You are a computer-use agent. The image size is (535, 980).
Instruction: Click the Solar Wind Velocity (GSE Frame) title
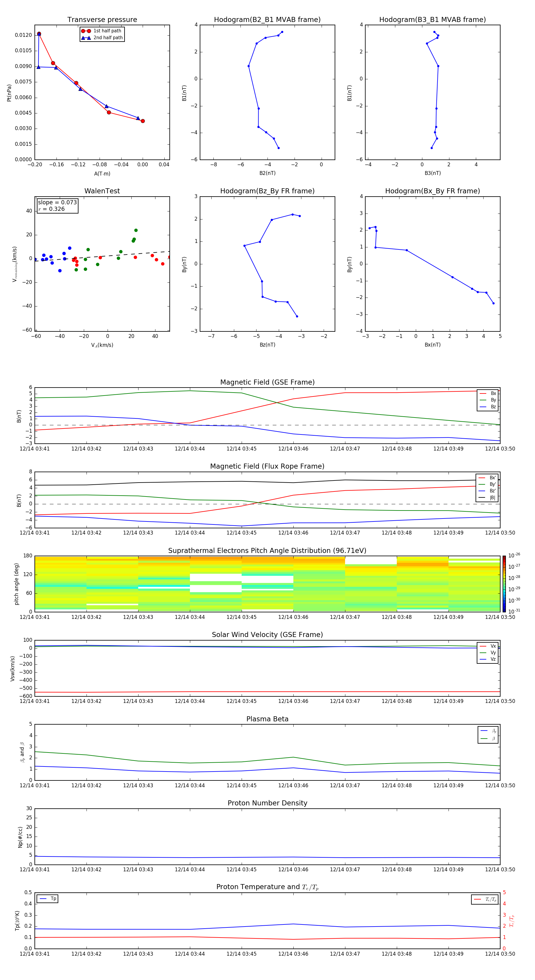click(267, 635)
